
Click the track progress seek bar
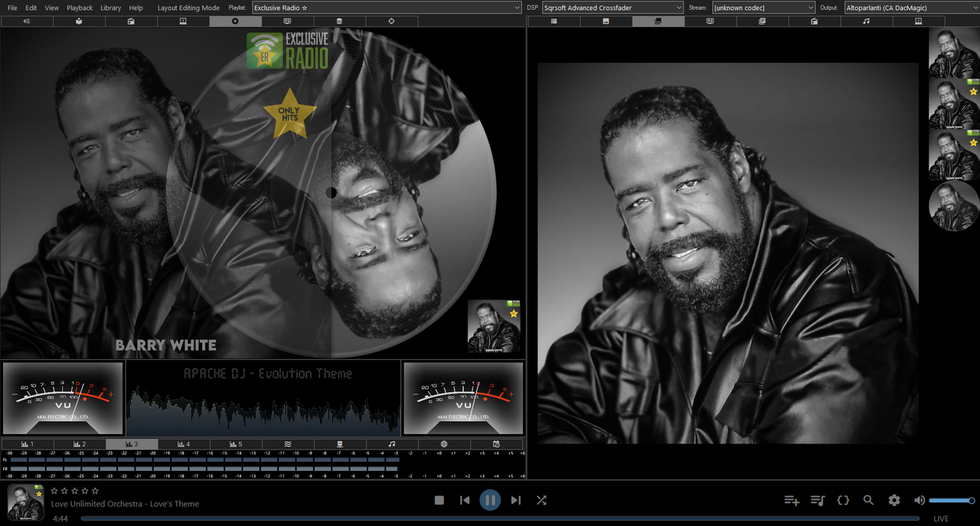tap(500, 518)
